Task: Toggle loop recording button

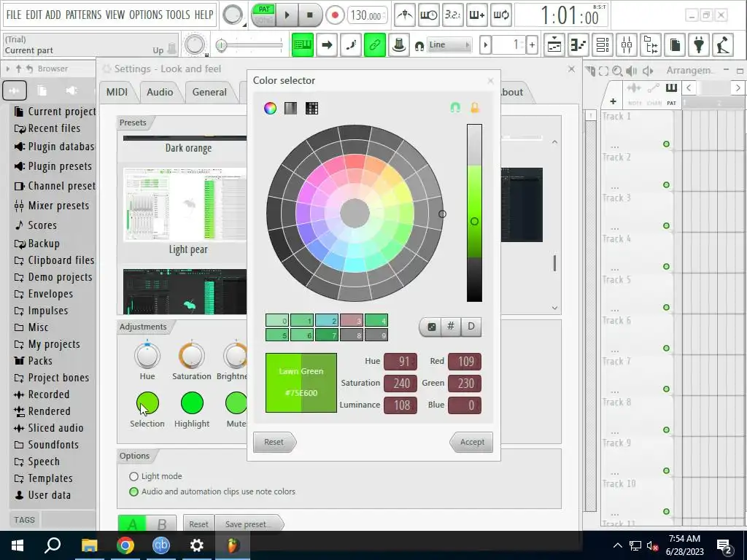Action: tap(500, 15)
